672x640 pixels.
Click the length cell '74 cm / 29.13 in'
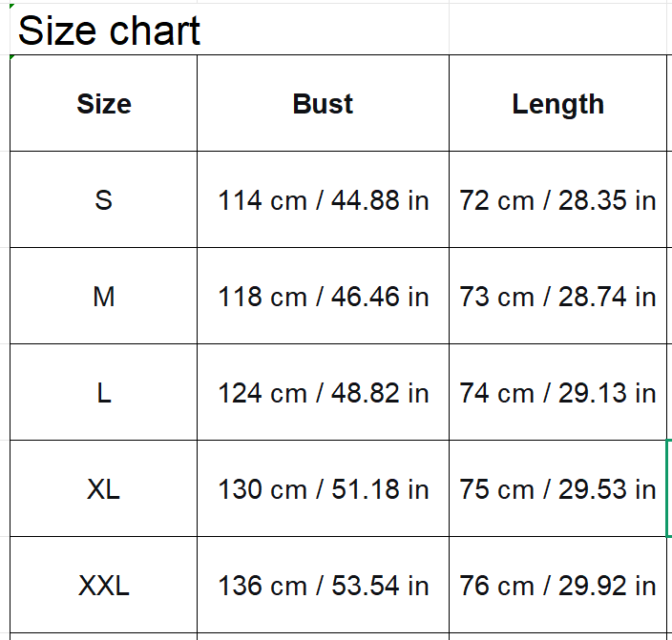click(x=557, y=393)
